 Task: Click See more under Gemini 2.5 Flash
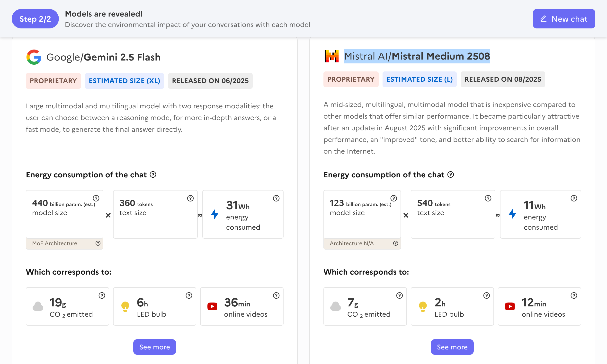pyautogui.click(x=154, y=347)
